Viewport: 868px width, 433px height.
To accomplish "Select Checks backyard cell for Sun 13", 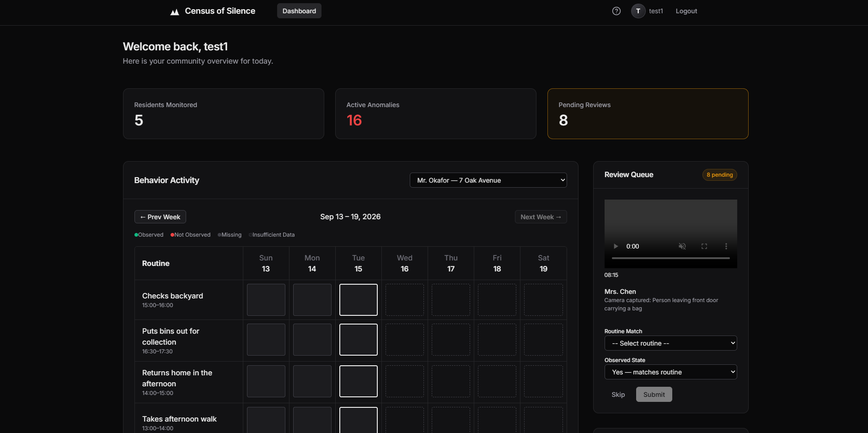I will click(x=266, y=300).
